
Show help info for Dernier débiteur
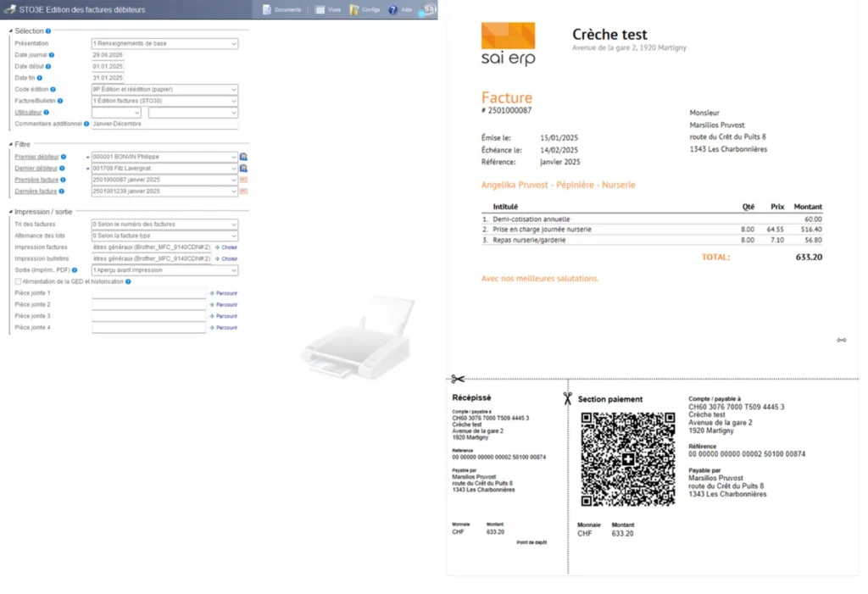click(x=62, y=169)
